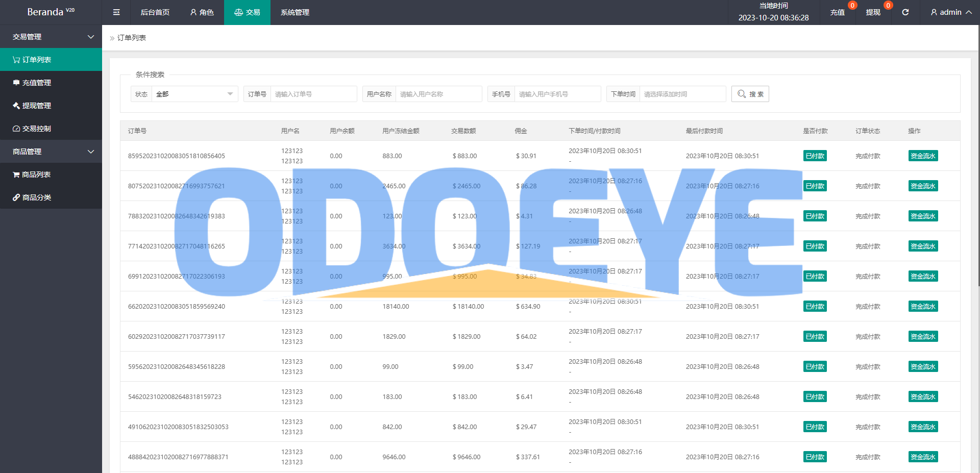Focus the 手机号 search input
Viewport: 980px width, 473px height.
pos(557,94)
